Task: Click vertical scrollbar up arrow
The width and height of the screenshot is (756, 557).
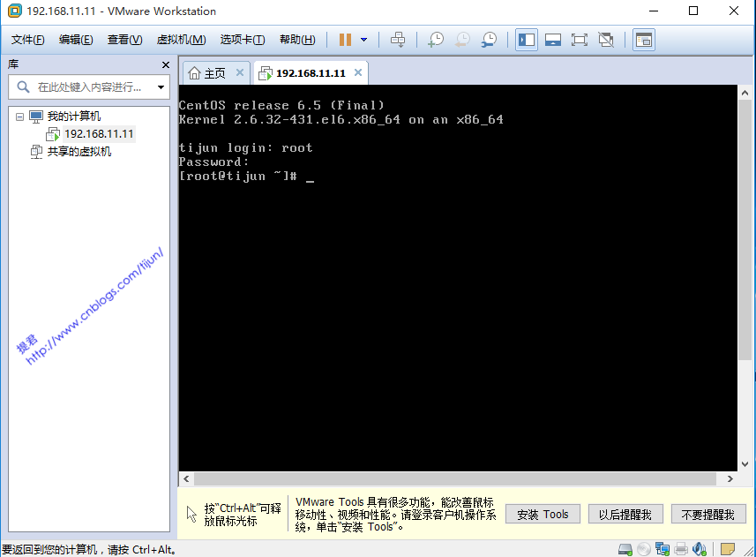Action: click(x=745, y=93)
